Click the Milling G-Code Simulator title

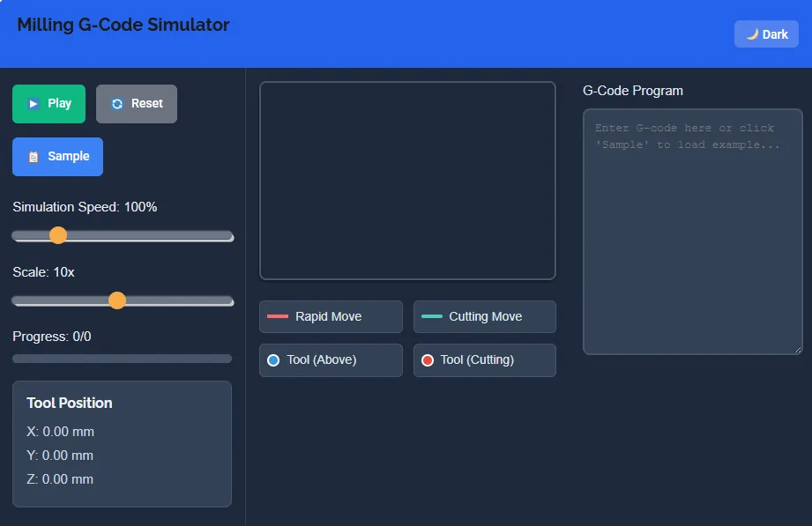coord(123,25)
